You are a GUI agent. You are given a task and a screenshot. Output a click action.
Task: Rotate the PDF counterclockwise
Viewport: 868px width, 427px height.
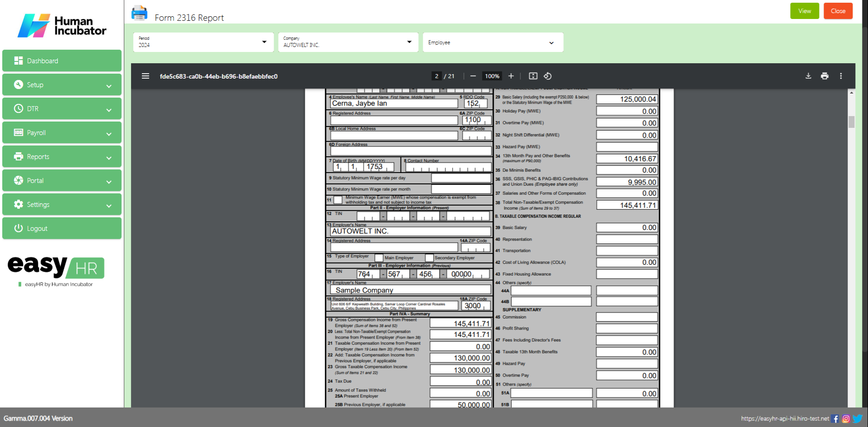[547, 76]
